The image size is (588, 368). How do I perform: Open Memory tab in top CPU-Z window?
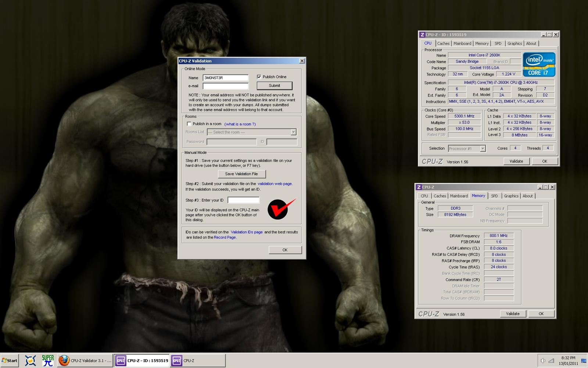point(482,43)
